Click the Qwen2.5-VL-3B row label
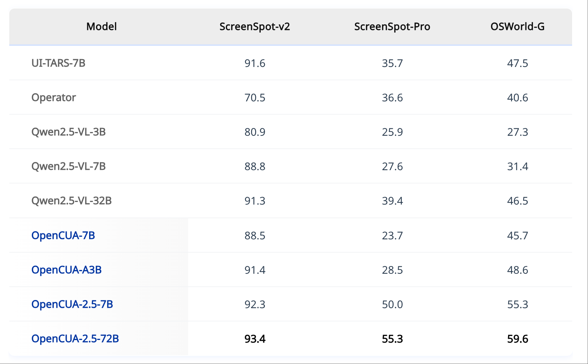 tap(68, 132)
